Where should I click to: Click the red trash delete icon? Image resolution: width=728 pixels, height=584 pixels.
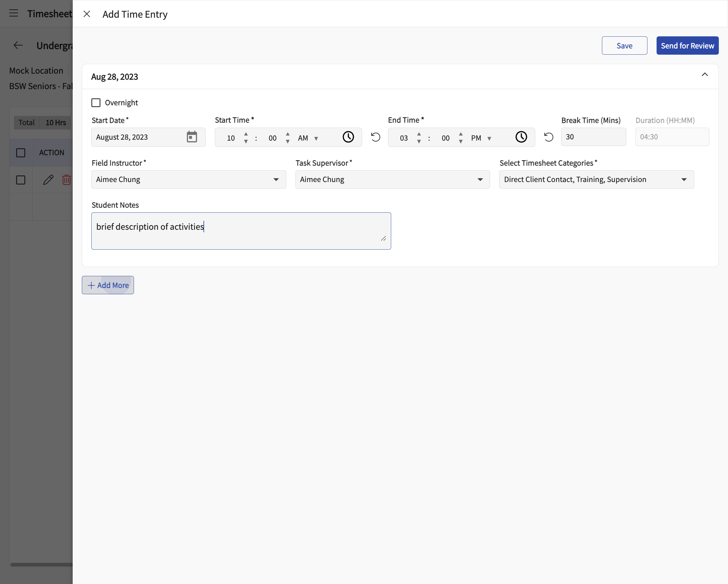(x=67, y=180)
